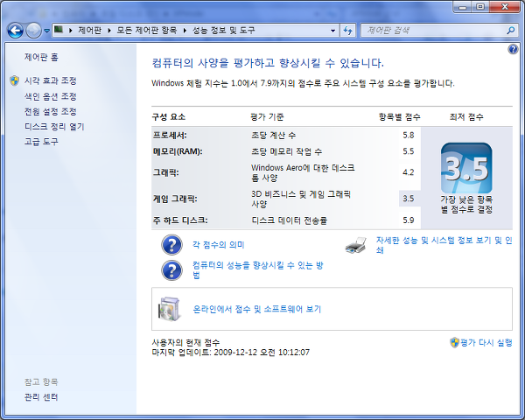Click the hard disk subscore 5.9
Screen dimensions: 525x420
click(408, 220)
